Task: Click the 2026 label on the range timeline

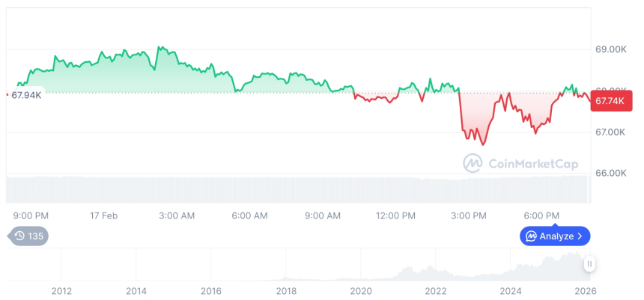Action: click(585, 290)
